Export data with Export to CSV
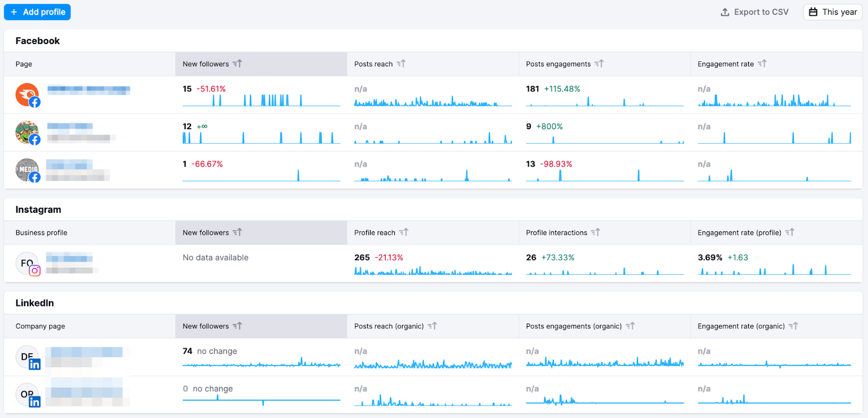Image resolution: width=868 pixels, height=418 pixels. point(754,12)
